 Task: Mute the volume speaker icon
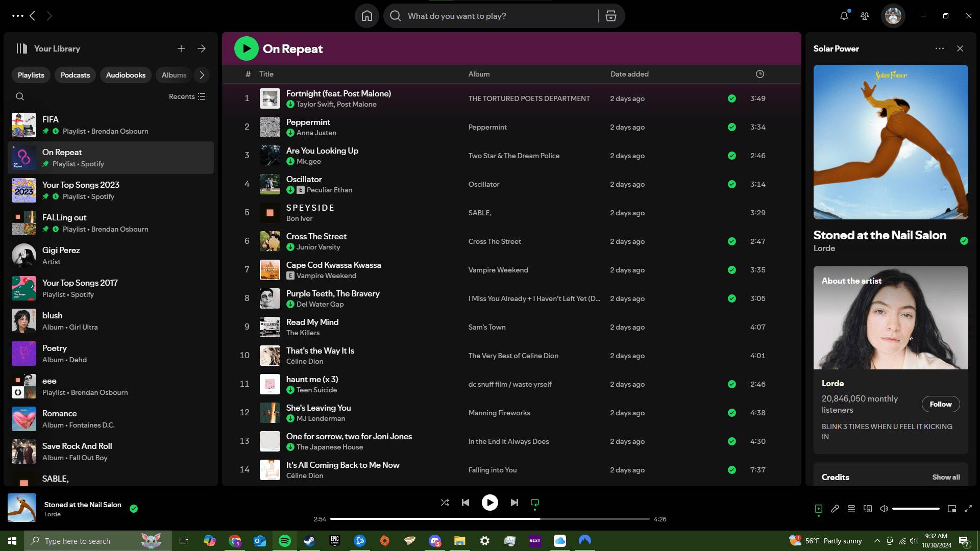[x=884, y=509]
